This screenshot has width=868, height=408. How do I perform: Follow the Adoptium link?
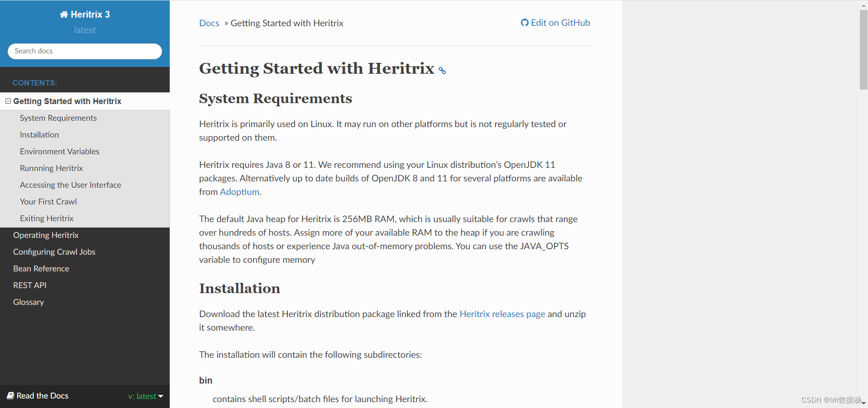[239, 192]
